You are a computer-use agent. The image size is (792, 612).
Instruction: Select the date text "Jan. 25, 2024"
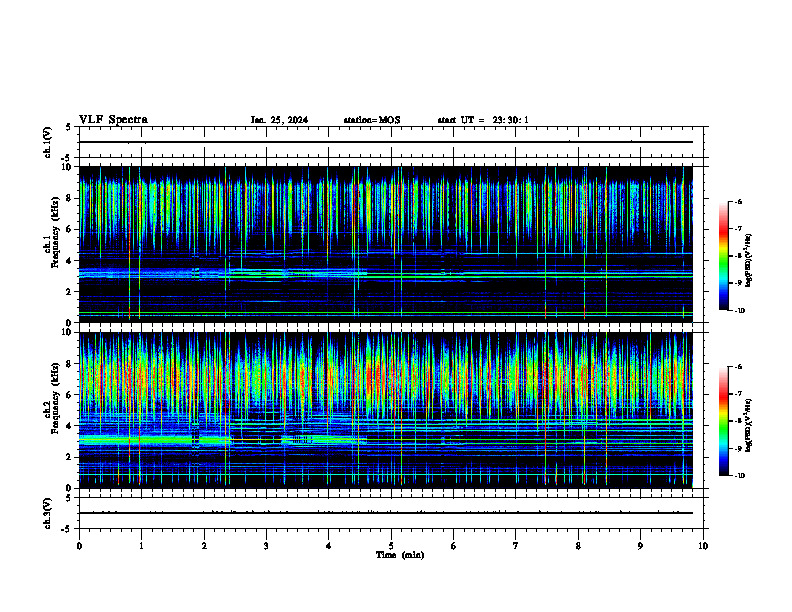click(279, 120)
